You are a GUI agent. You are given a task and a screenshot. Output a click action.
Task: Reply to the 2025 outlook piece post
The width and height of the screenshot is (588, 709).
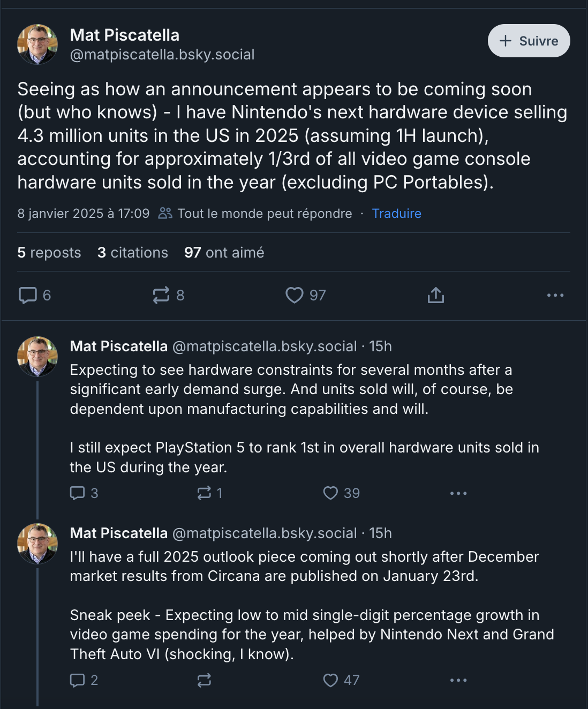(77, 680)
